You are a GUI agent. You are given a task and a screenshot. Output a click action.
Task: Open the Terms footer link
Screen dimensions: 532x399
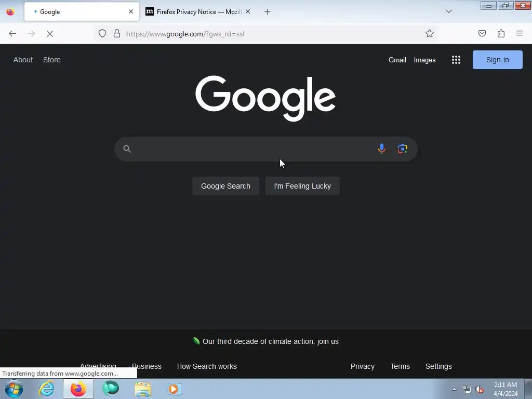tap(400, 366)
